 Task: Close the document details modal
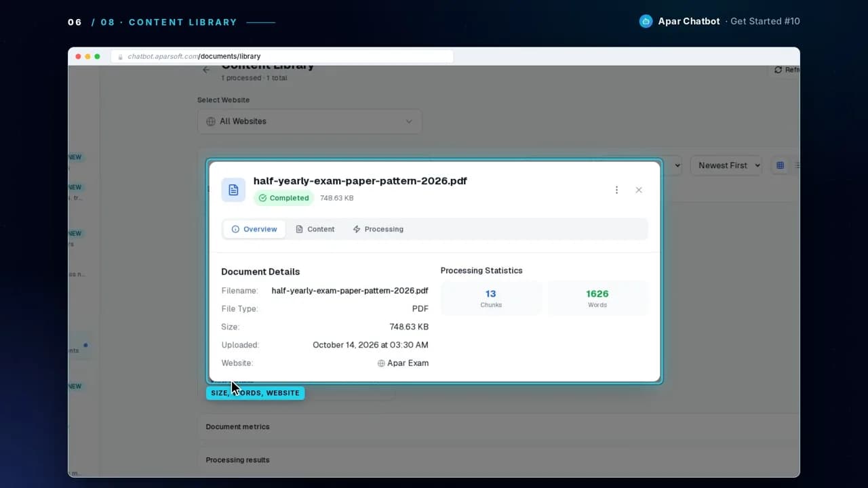tap(639, 190)
